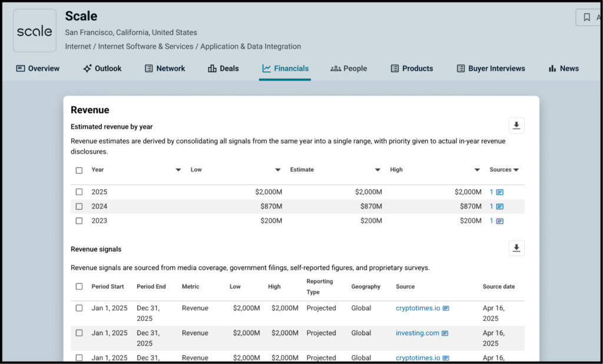Open source note icon for 2025 estimate

click(500, 193)
